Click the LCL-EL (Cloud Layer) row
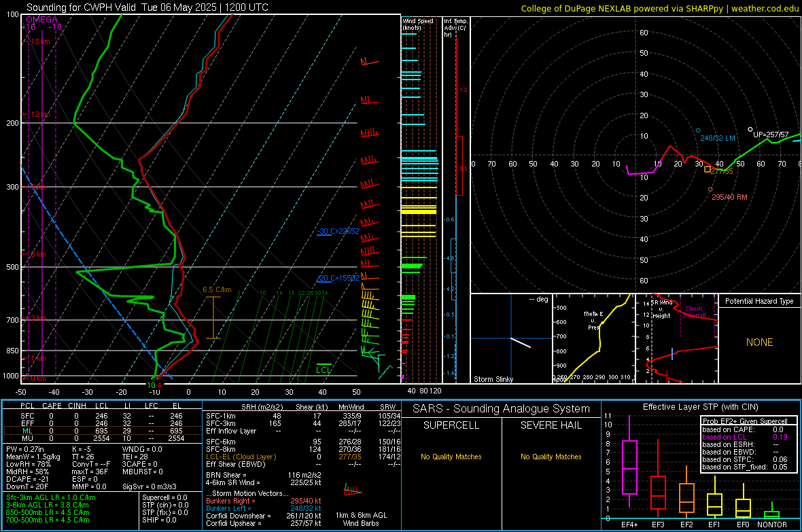 [303, 457]
